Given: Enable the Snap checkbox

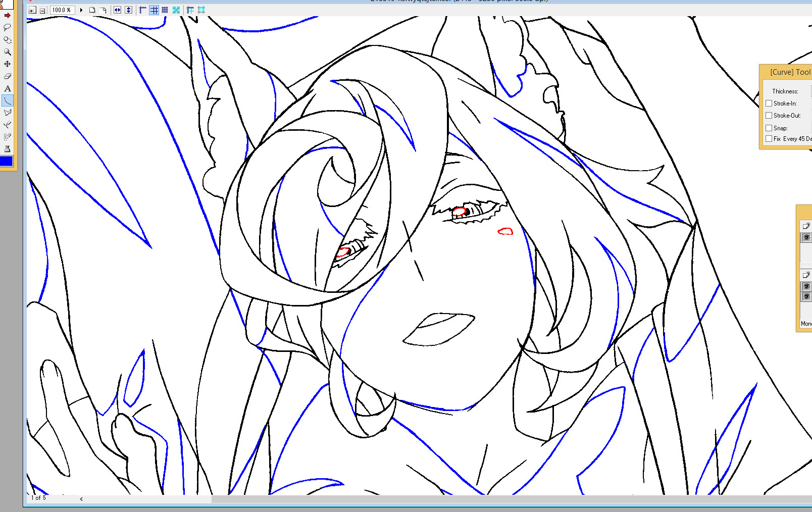Looking at the screenshot, I should tap(769, 128).
